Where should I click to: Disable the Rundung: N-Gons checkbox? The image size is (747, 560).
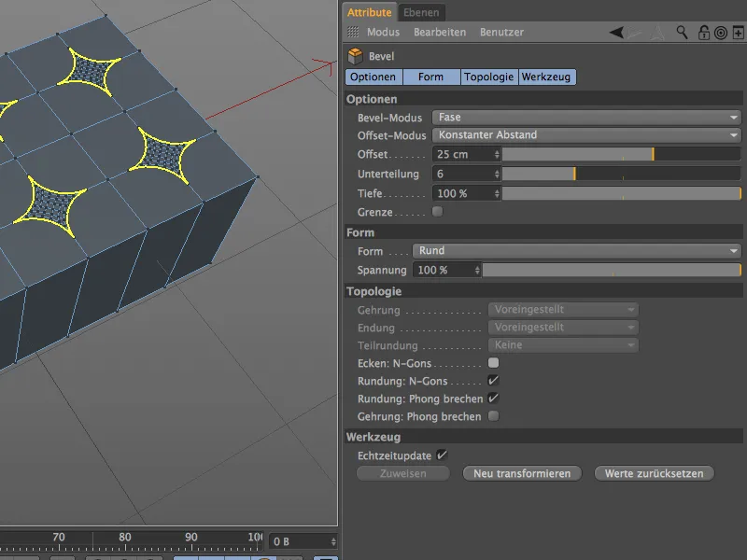(494, 381)
